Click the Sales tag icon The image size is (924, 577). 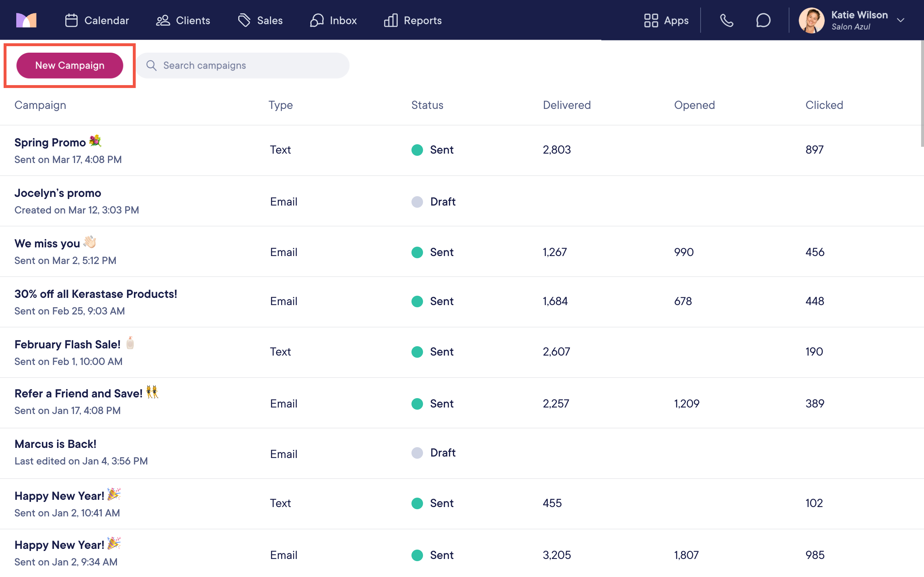tap(244, 20)
